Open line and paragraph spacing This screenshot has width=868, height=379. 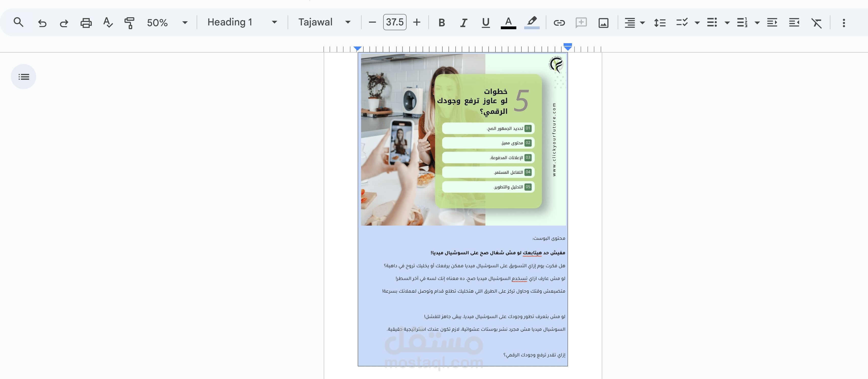(x=660, y=23)
